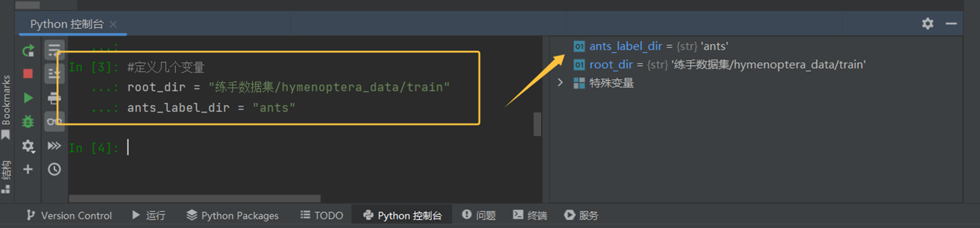Click the green Execute play icon
The height and width of the screenshot is (228, 980).
pyautogui.click(x=28, y=98)
